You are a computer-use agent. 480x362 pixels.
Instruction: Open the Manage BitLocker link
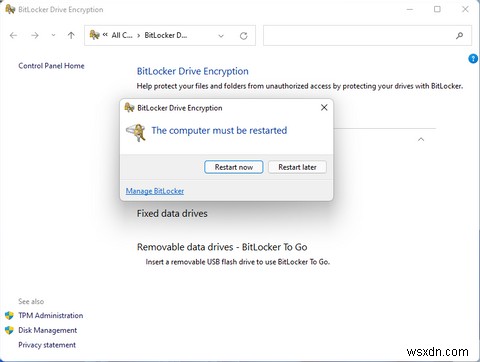point(155,191)
